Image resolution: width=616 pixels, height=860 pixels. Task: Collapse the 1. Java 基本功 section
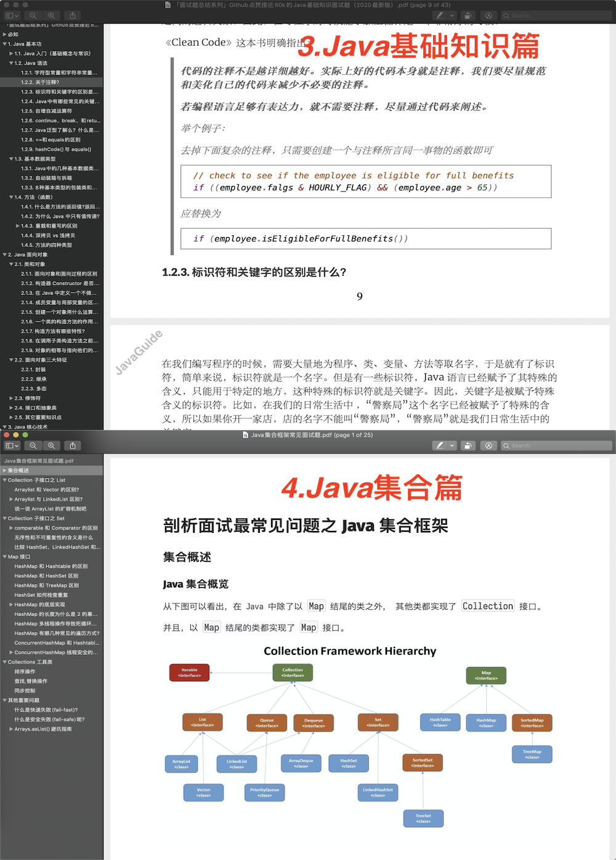5,44
